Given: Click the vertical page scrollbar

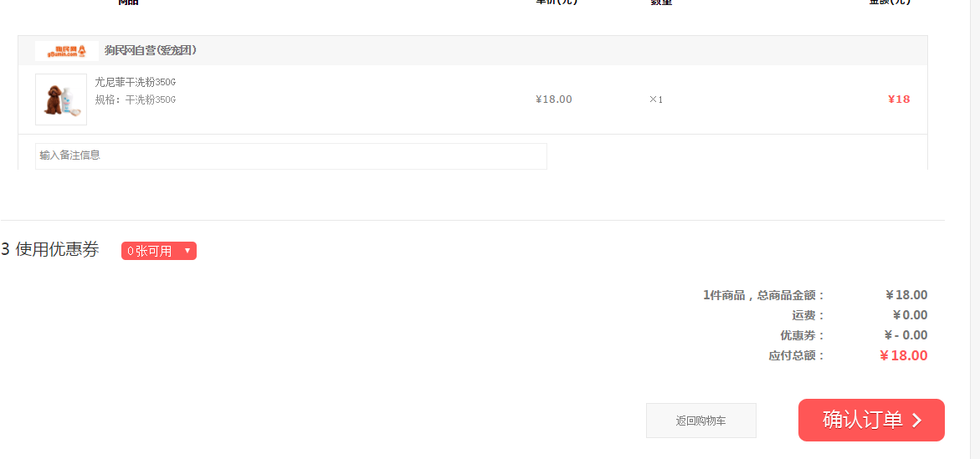Looking at the screenshot, I should coord(974,229).
